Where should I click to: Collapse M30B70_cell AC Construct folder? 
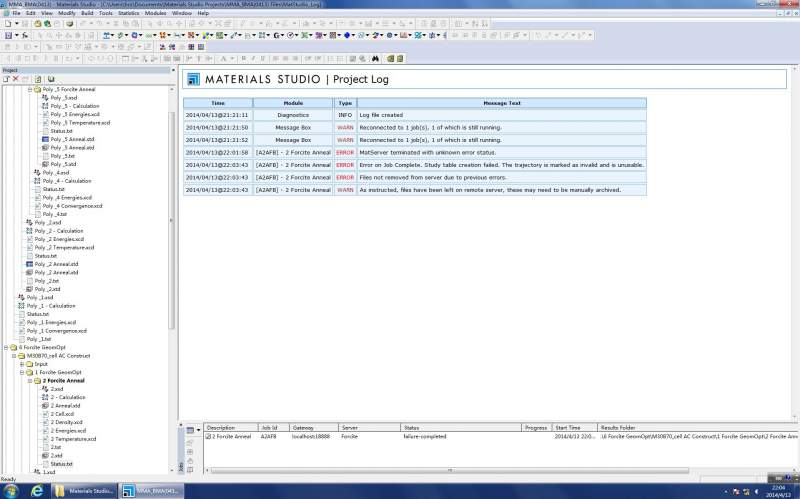pyautogui.click(x=14, y=356)
